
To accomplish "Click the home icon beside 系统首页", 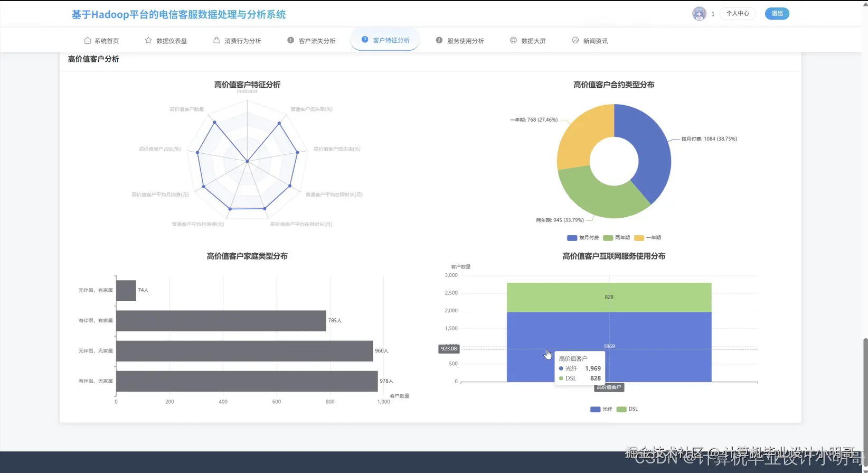I will tap(88, 41).
